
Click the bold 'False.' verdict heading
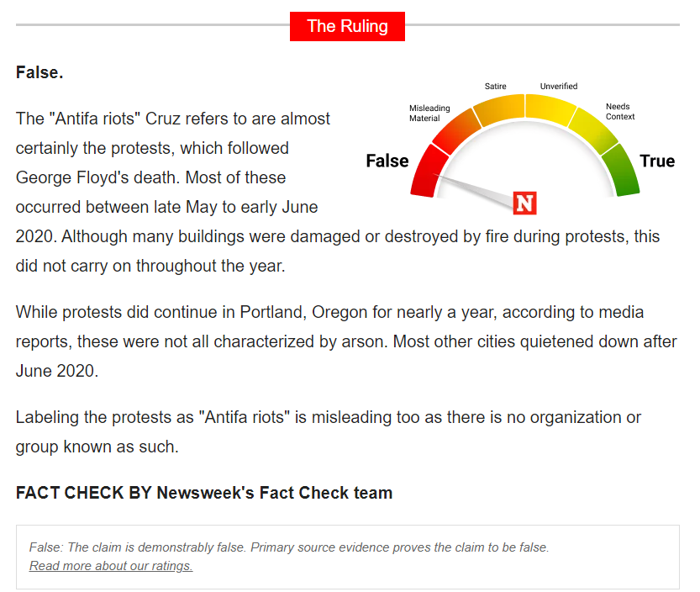[39, 72]
